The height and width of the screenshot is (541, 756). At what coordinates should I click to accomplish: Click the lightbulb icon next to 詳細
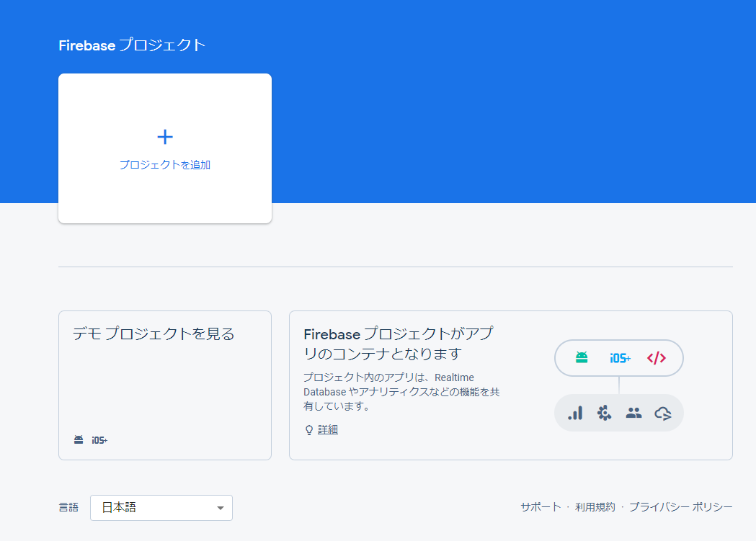[x=309, y=430]
